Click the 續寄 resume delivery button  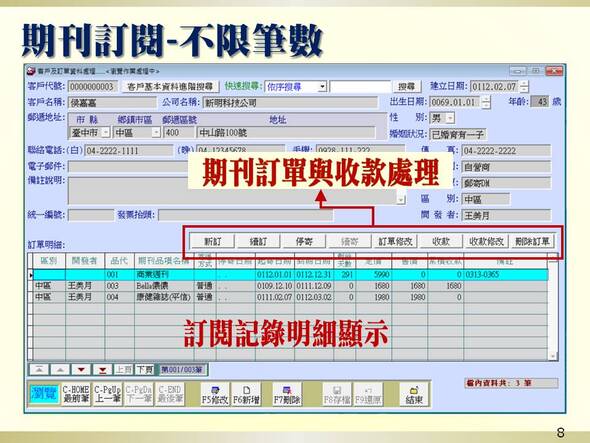click(350, 241)
